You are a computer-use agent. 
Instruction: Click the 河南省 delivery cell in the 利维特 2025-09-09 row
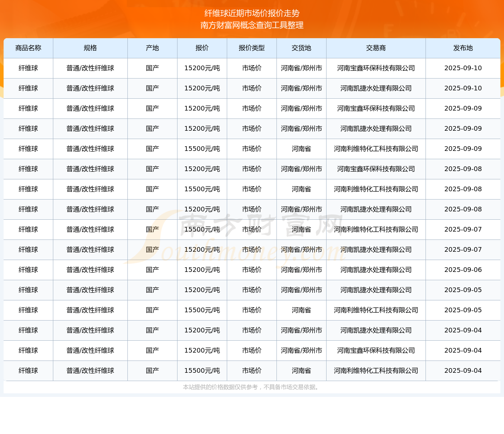pyautogui.click(x=302, y=149)
